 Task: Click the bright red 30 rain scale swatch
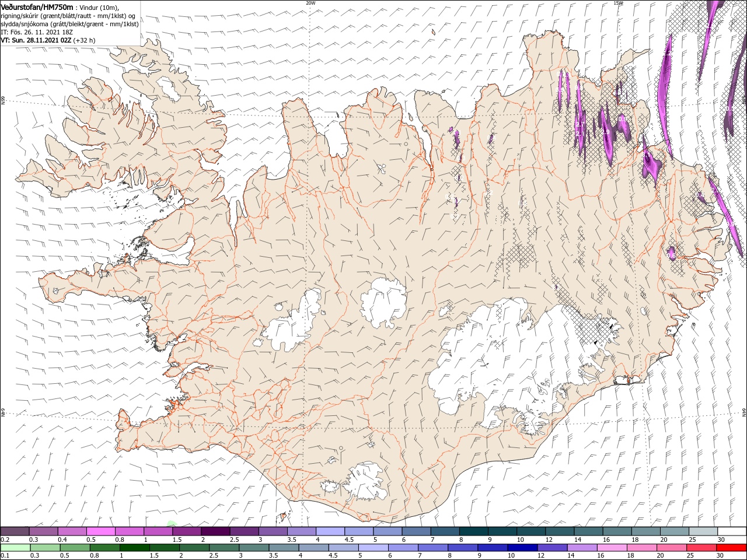tap(731, 548)
